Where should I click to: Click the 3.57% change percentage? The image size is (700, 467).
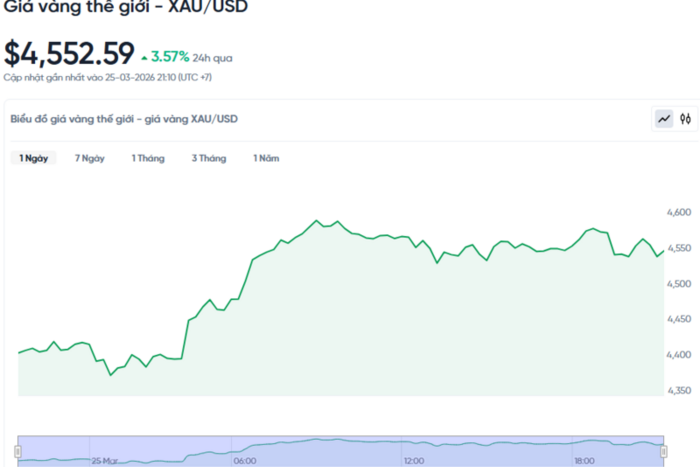[x=170, y=57]
